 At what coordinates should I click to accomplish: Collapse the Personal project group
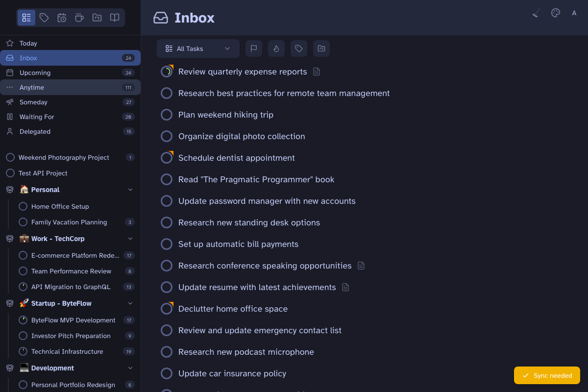pyautogui.click(x=130, y=190)
